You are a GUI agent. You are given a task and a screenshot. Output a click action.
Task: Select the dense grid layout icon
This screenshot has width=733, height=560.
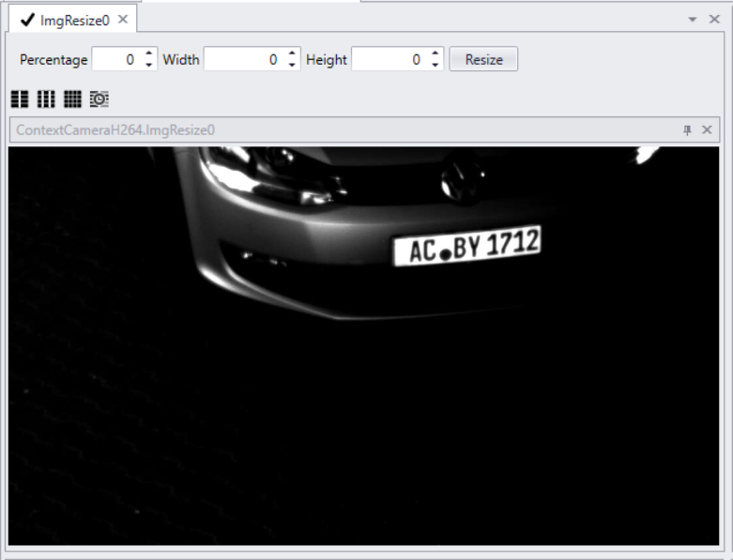click(72, 99)
